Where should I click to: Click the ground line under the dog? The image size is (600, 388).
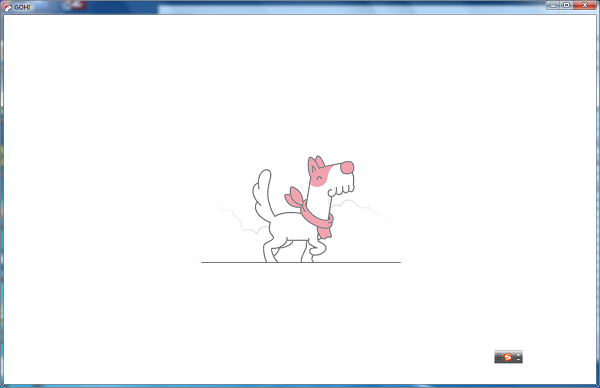click(301, 262)
